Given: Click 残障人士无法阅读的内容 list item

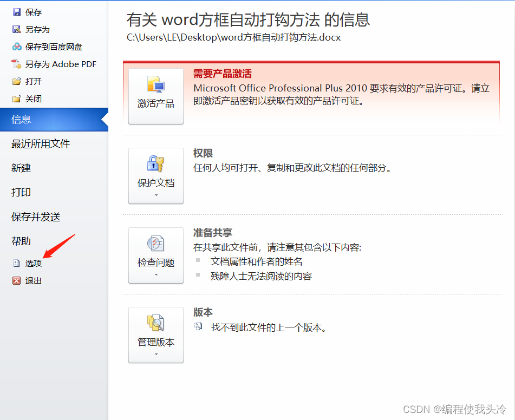Looking at the screenshot, I should point(261,276).
